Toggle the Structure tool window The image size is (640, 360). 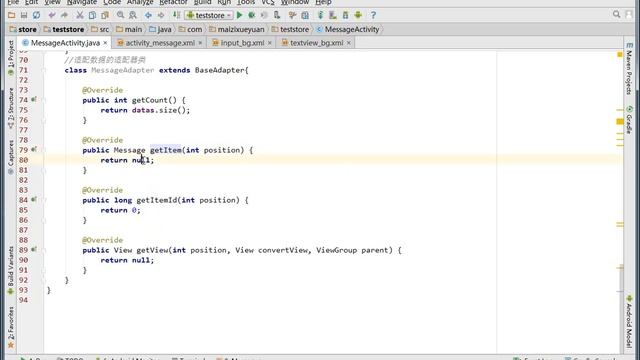click(11, 108)
